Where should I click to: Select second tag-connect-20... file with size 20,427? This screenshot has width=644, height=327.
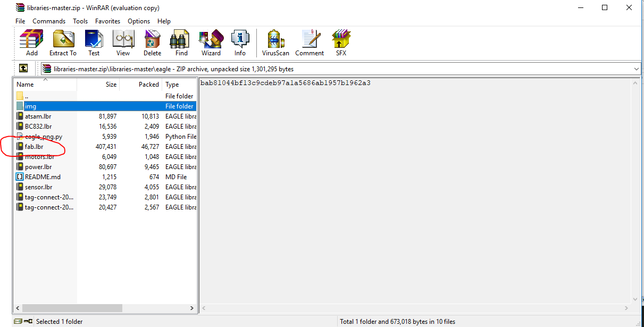106,207
